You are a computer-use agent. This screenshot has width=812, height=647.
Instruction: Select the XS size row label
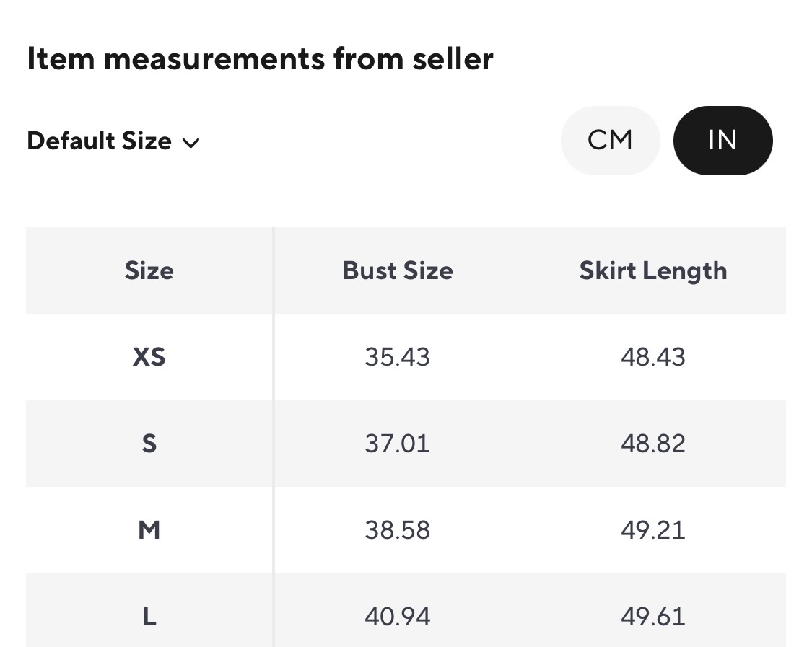[x=149, y=357]
